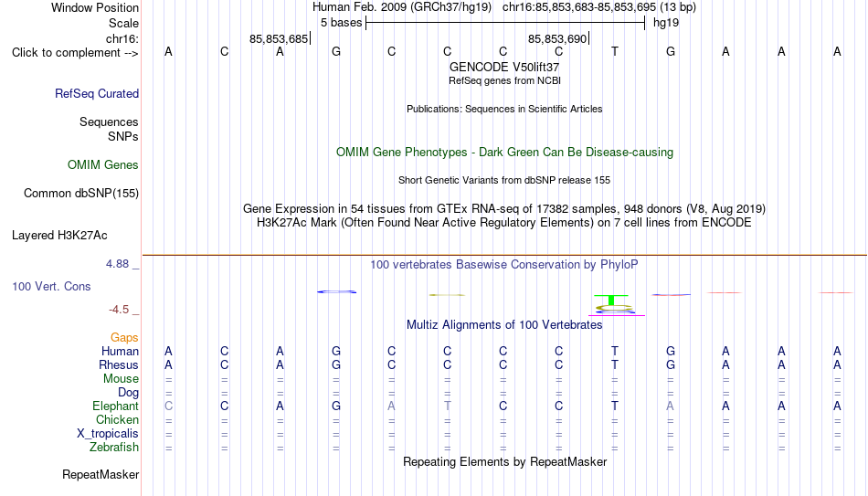Select the Human species row label
Screen dimensions: 868x496
coord(120,352)
